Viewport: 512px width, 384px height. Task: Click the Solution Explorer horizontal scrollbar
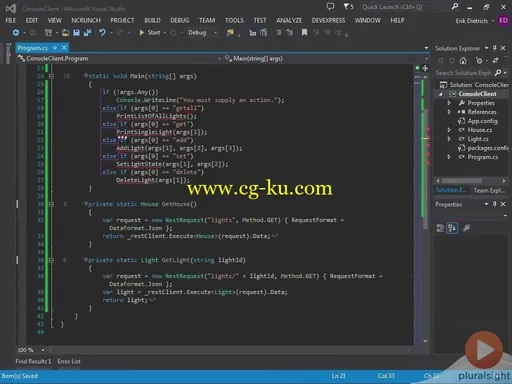pos(471,181)
